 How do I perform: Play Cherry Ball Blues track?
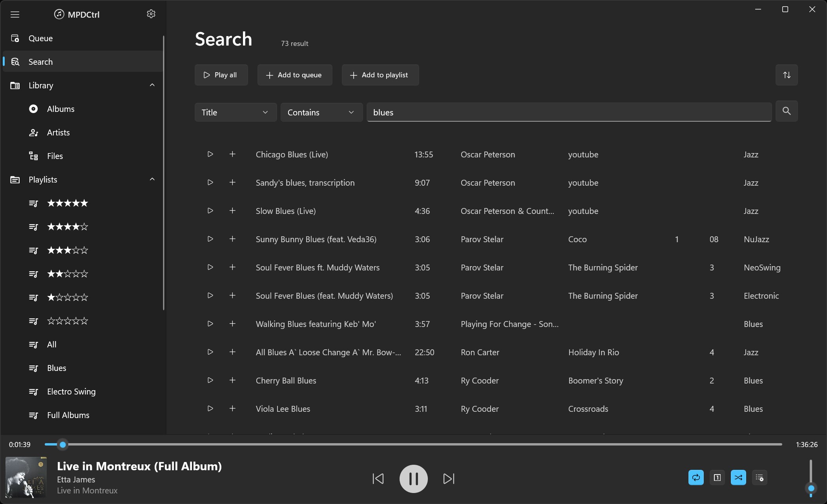[x=210, y=380]
